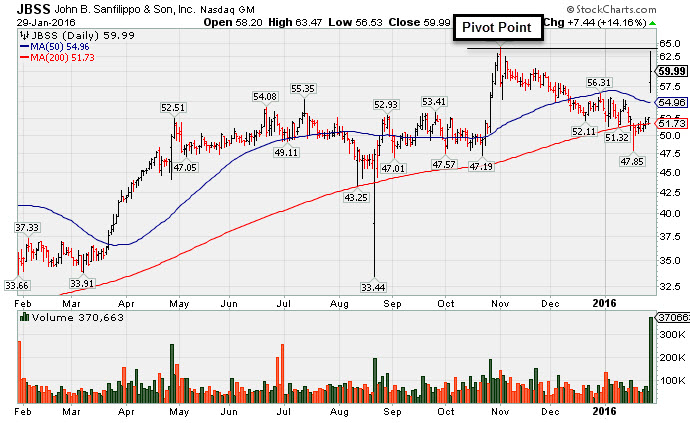Image resolution: width=690 pixels, height=423 pixels.
Task: Click the Nov label under the price chart
Action: coord(500,304)
